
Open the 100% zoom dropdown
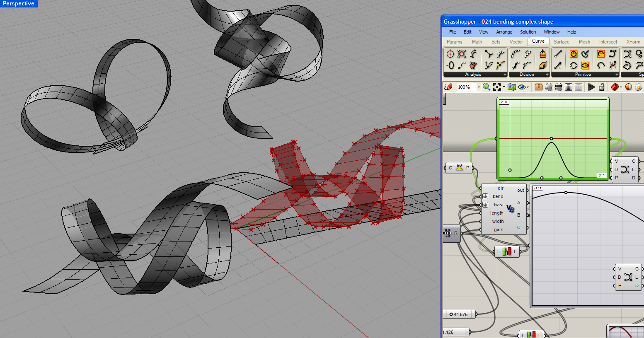(x=479, y=87)
